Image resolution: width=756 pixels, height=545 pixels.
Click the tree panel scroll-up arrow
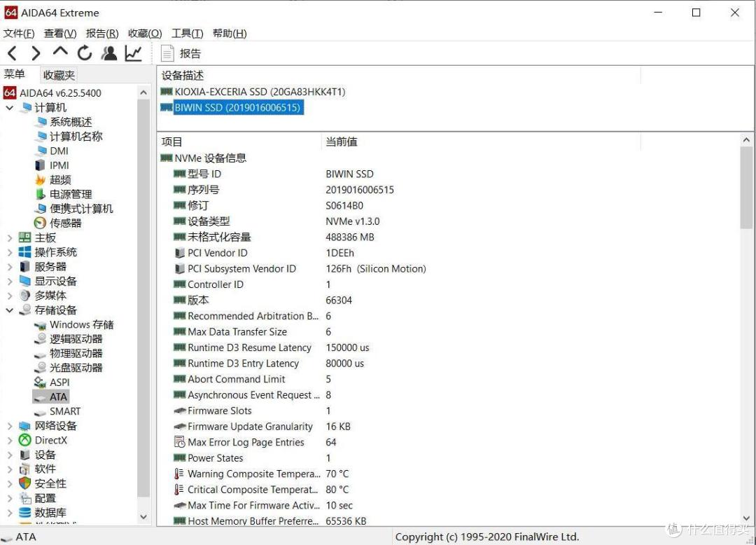coord(143,92)
